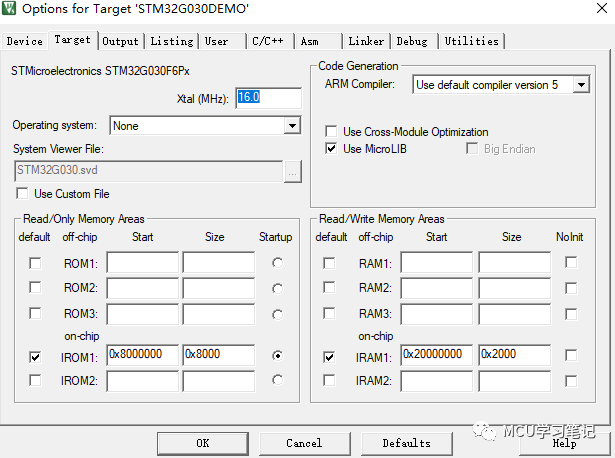Screen dimensions: 615x458
Task: Open the Operating system dropdown
Action: [292, 125]
